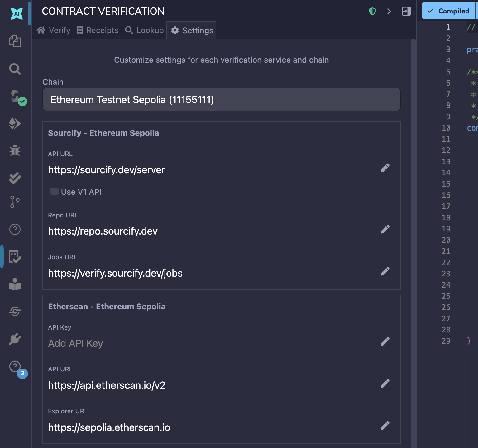Click the Sourcify - Ethereum Sepolia heading
Viewport: 478px width, 448px height.
coord(103,133)
